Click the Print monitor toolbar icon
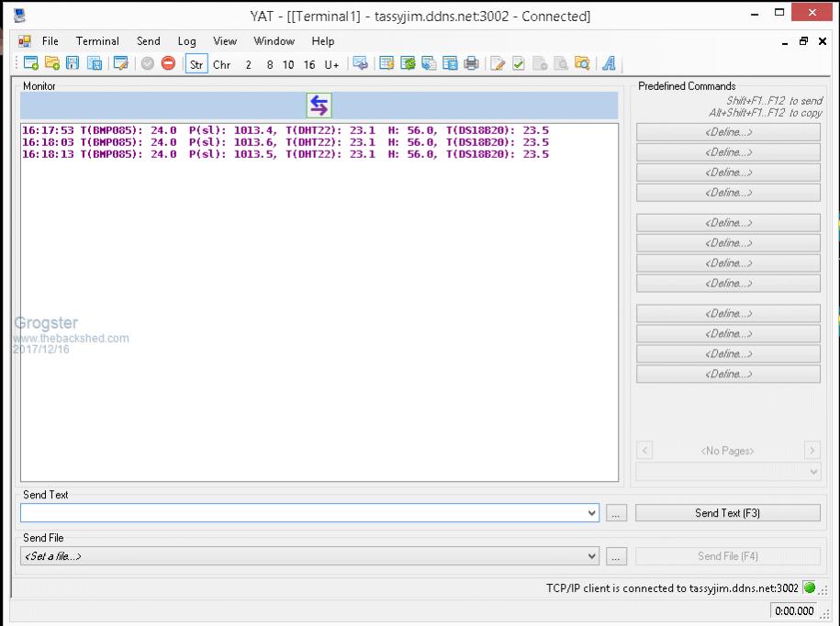The width and height of the screenshot is (840, 626). coord(471,64)
